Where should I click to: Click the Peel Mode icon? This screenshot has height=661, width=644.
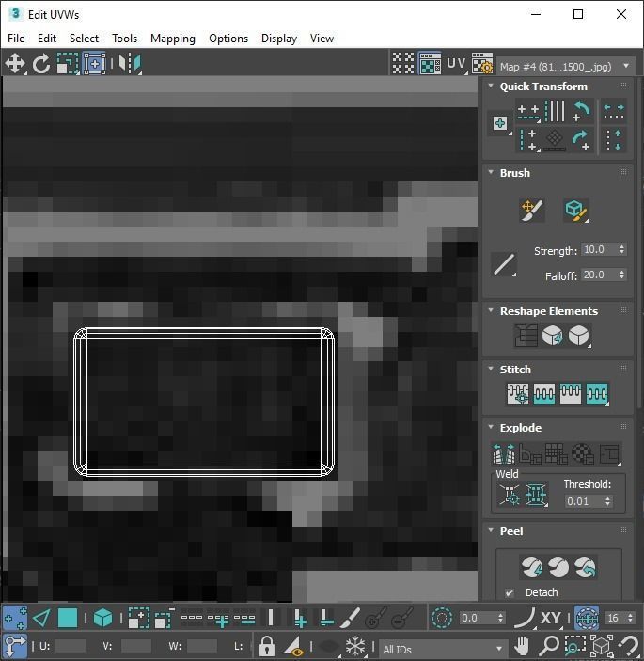point(558,567)
